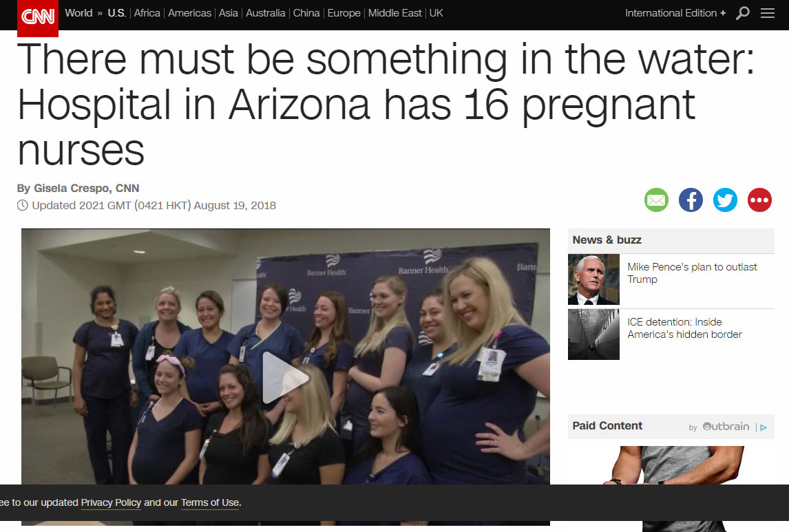The height and width of the screenshot is (532, 789).
Task: Select the Middle East section
Action: click(394, 13)
